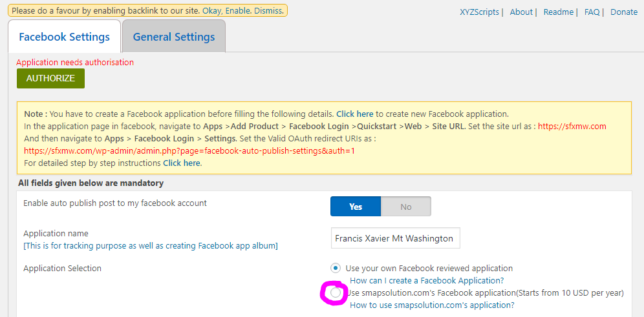The image size is (644, 317).
Task: Open 'How to use smapsolution.com's application?' link
Action: [x=431, y=305]
